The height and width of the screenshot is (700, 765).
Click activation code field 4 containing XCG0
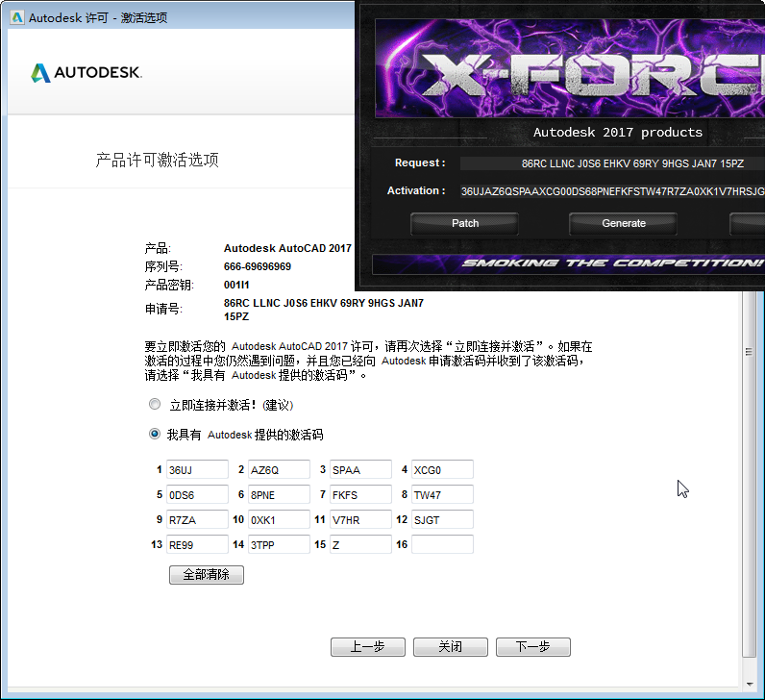[442, 469]
